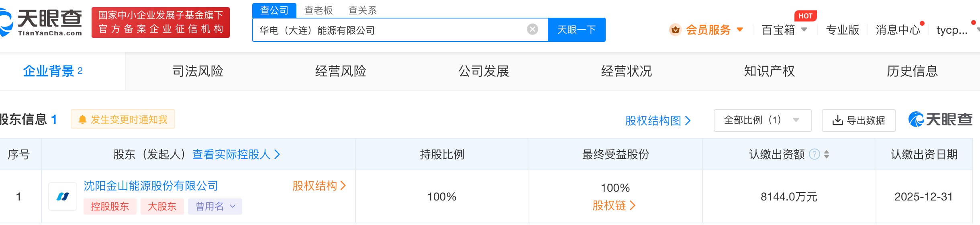The image size is (980, 225).
Task: Switch to 查公司 search tab
Action: click(274, 10)
